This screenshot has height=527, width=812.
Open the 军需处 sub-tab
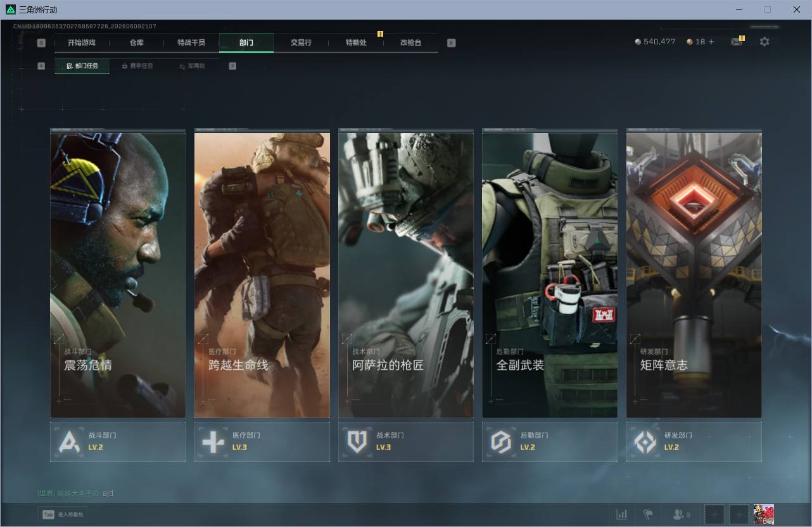[x=192, y=66]
